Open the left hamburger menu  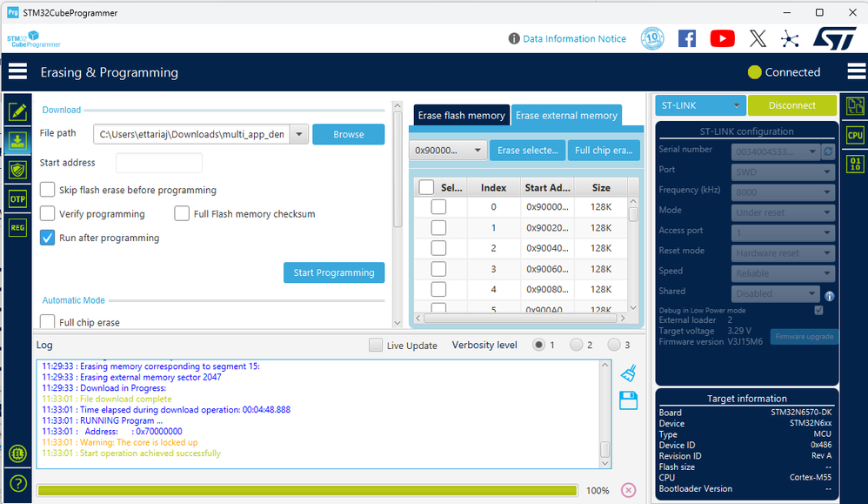pos(17,71)
